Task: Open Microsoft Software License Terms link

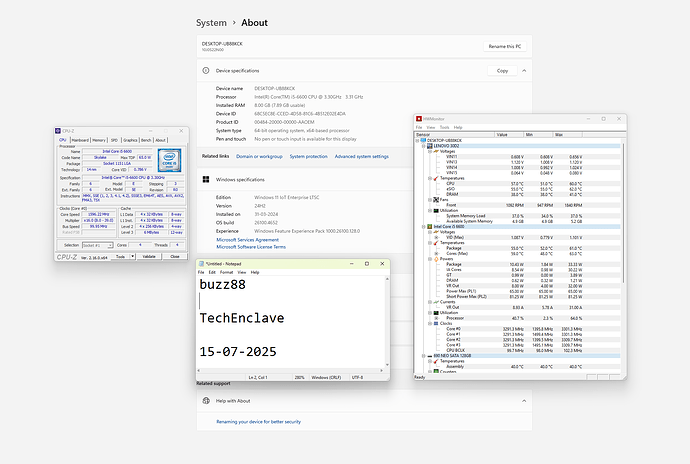Action: click(x=251, y=247)
